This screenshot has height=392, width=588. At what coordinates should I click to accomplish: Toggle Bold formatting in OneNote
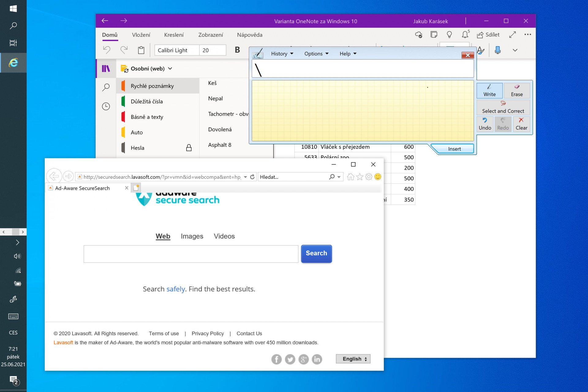tap(237, 50)
